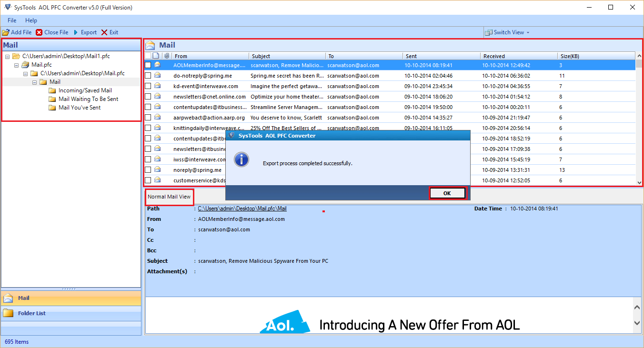Sort by the Received column header
Viewport: 644px width, 348px height.
click(519, 56)
